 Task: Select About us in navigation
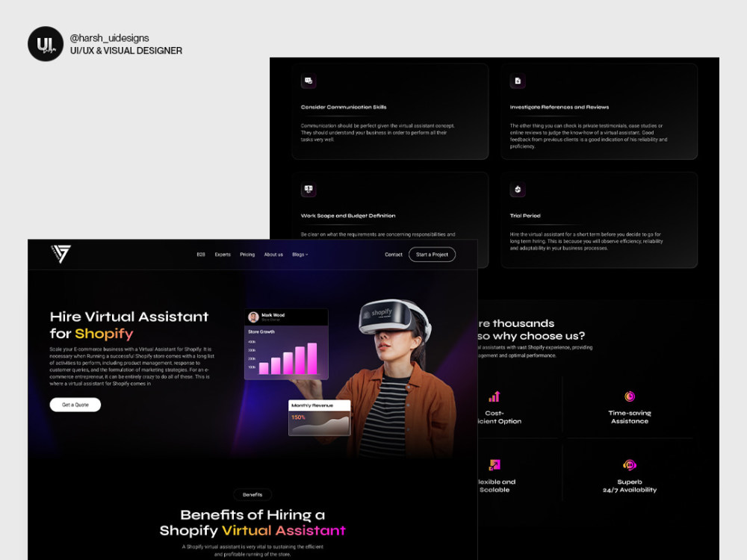[x=273, y=255]
